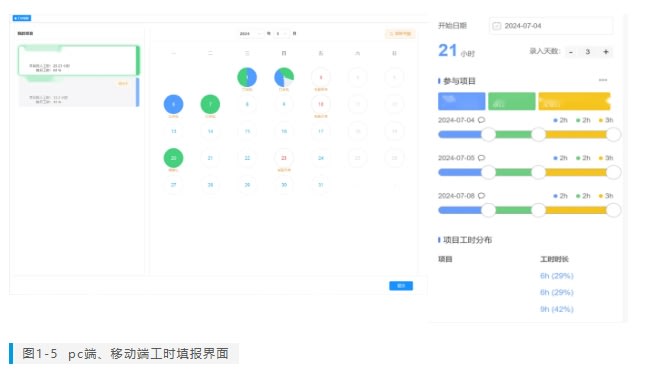Select the grey blue-edged card in the left list
The width and height of the screenshot is (654, 374).
pyautogui.click(x=78, y=92)
